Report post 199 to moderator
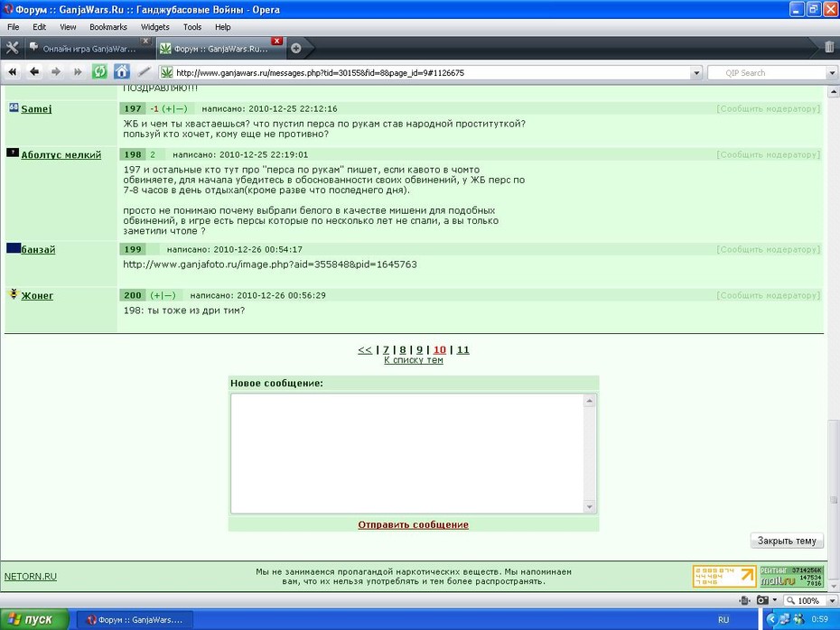The width and height of the screenshot is (840, 630). click(x=769, y=249)
